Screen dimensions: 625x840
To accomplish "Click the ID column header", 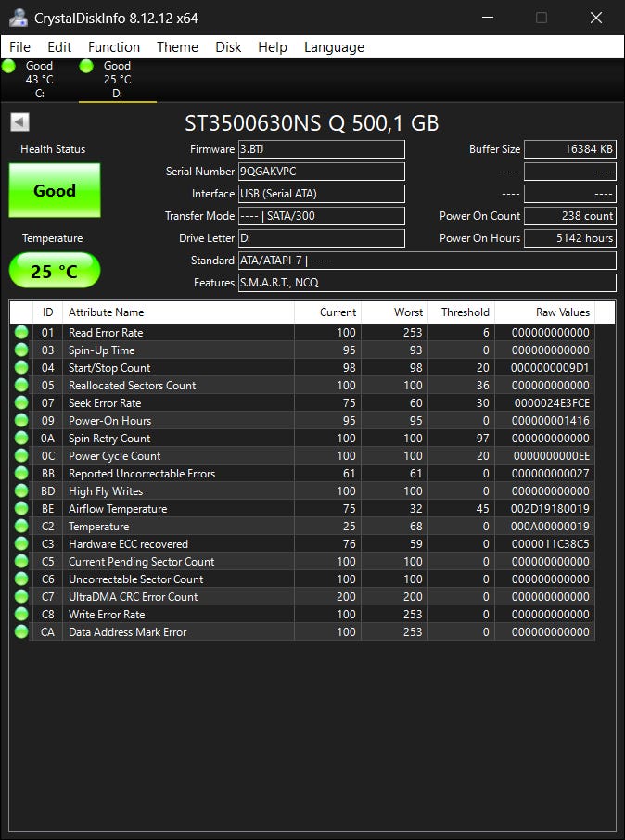I will click(47, 312).
